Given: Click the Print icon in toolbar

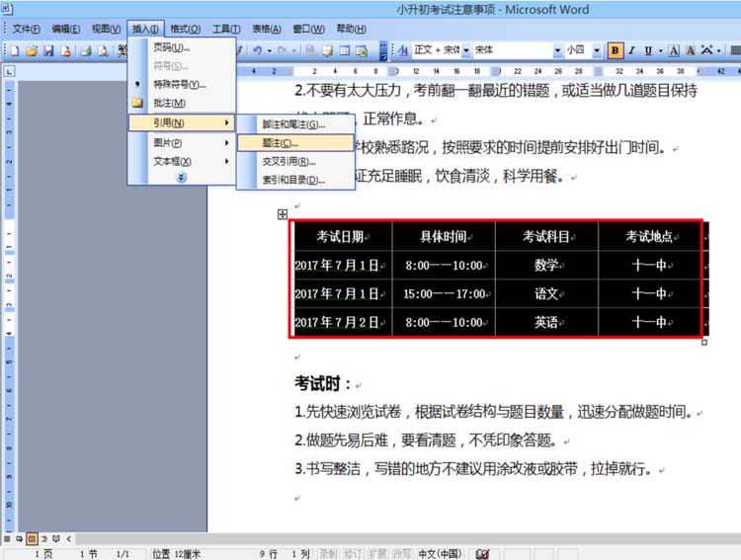Looking at the screenshot, I should click(x=86, y=50).
